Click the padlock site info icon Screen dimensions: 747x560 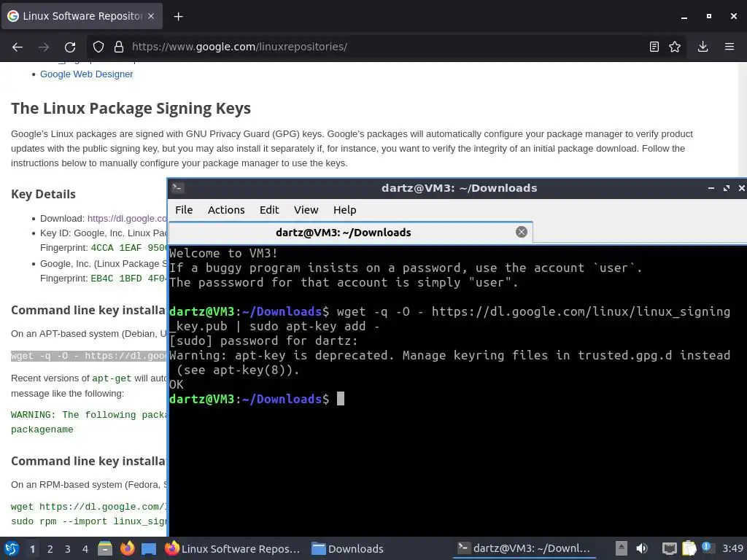119,47
